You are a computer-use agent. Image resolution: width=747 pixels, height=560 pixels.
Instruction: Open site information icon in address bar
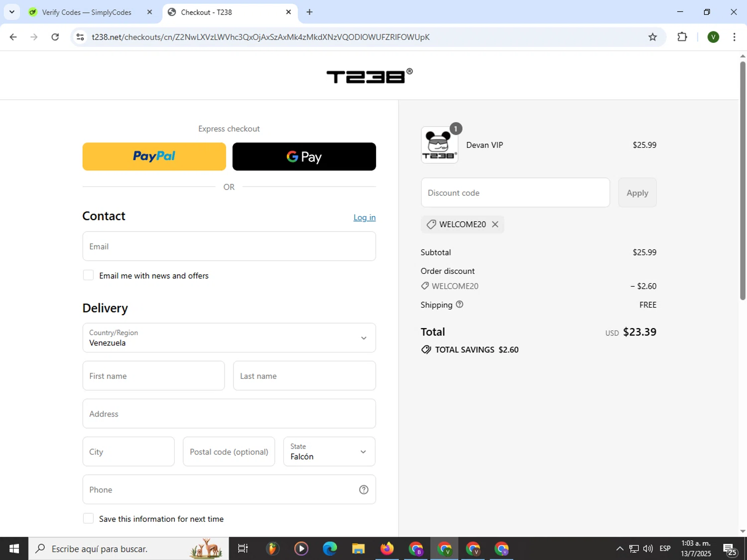point(80,37)
